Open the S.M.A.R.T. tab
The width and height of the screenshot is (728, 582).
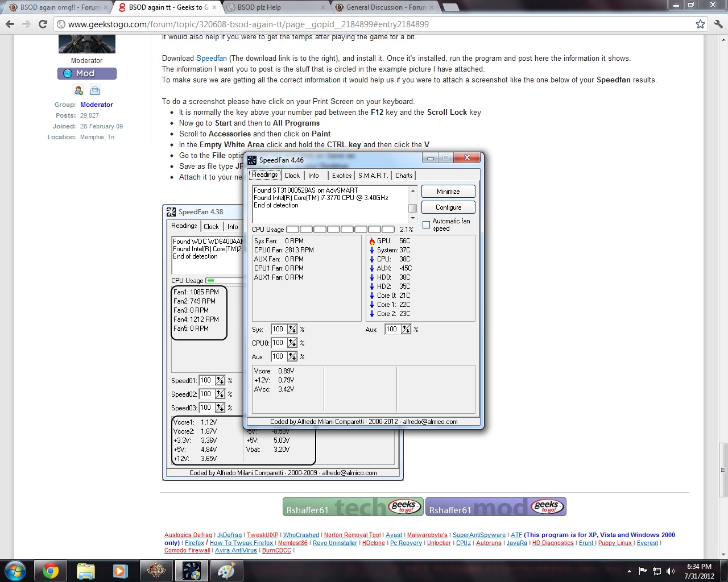[373, 176]
